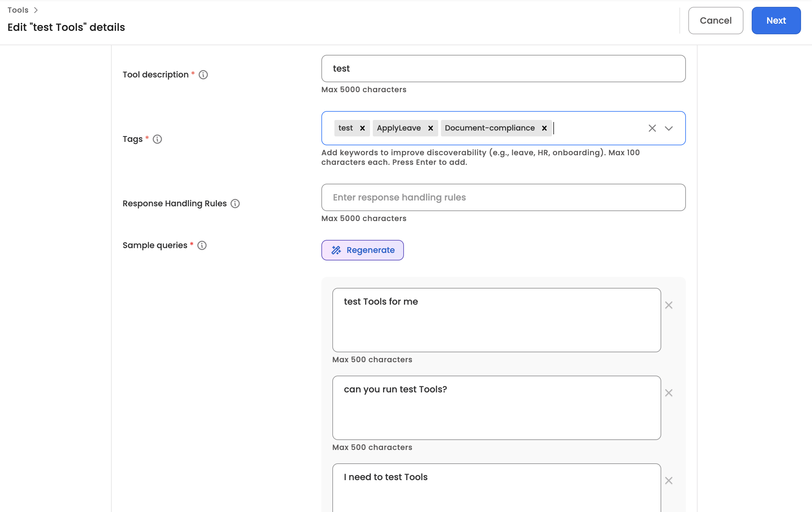Click the Next button
The height and width of the screenshot is (512, 812).
776,21
